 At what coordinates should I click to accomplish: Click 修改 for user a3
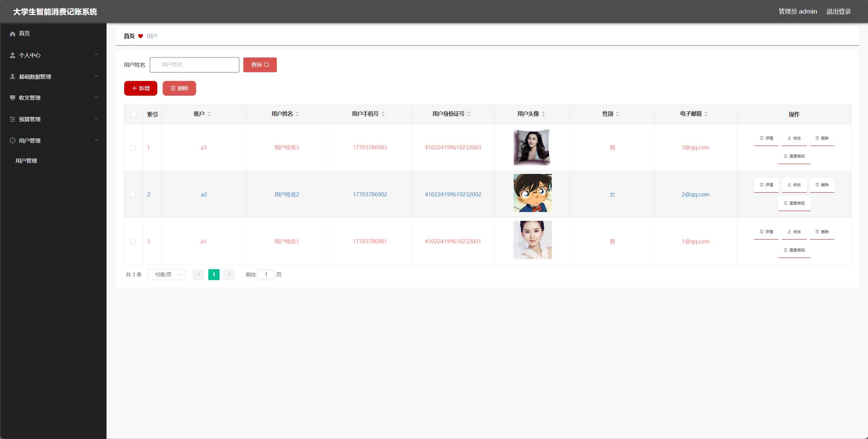pyautogui.click(x=794, y=138)
